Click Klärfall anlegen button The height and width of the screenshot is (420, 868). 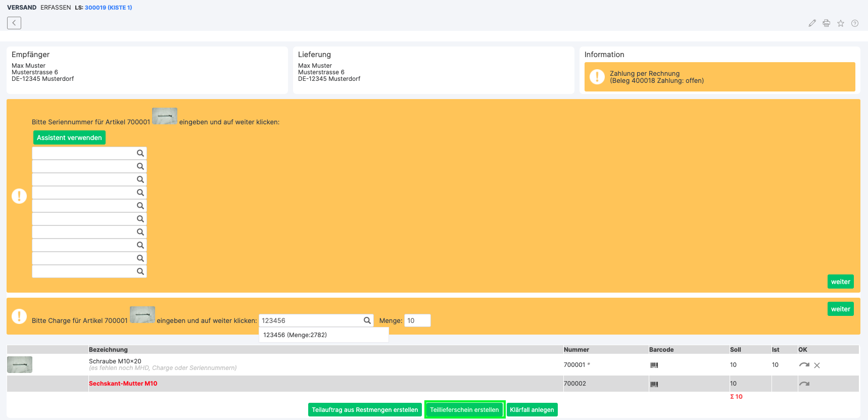(532, 410)
